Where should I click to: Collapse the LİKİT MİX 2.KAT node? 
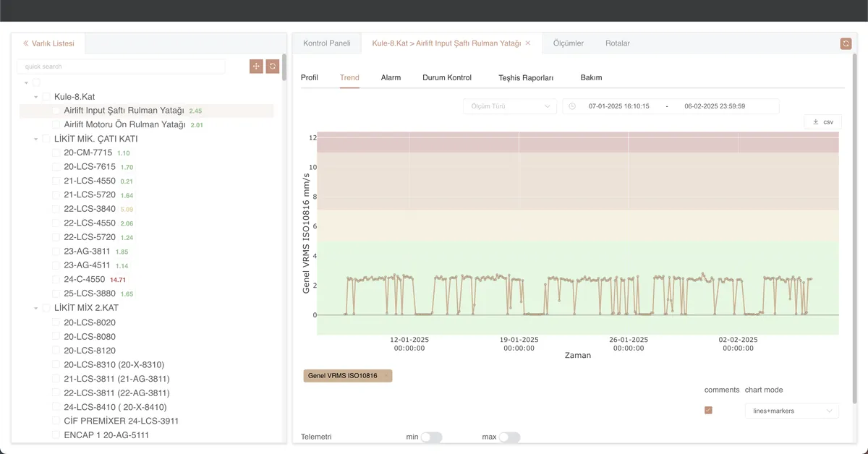[x=36, y=308]
